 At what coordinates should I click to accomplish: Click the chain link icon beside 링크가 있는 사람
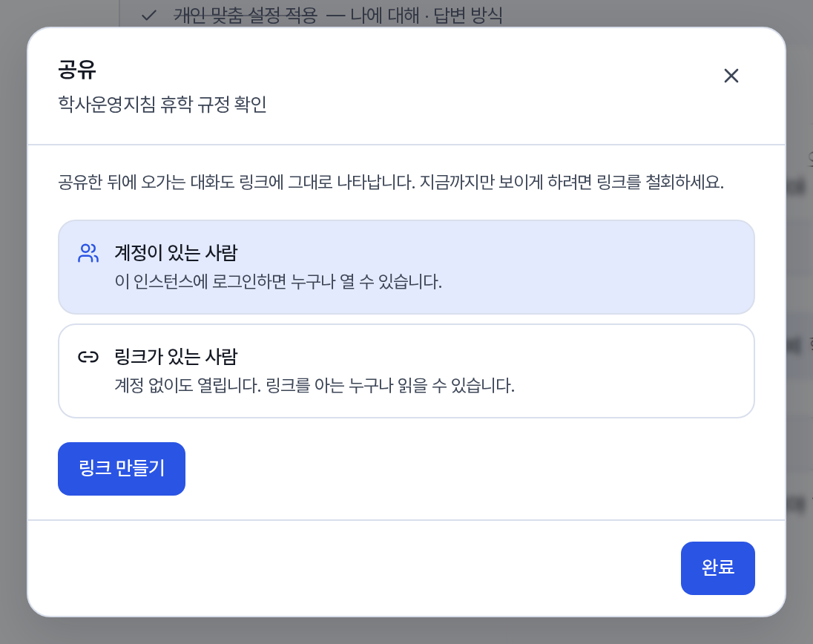tap(88, 357)
